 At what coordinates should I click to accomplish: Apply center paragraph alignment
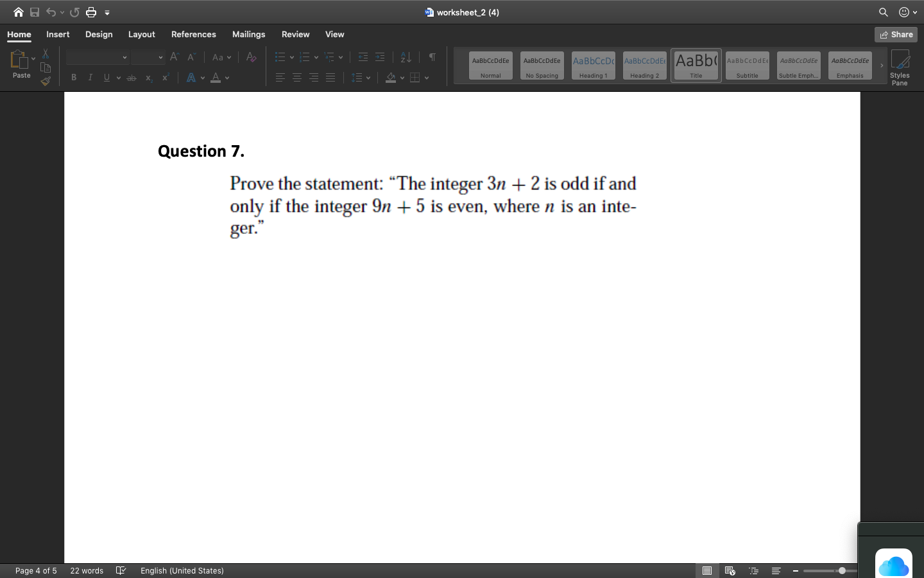[296, 78]
